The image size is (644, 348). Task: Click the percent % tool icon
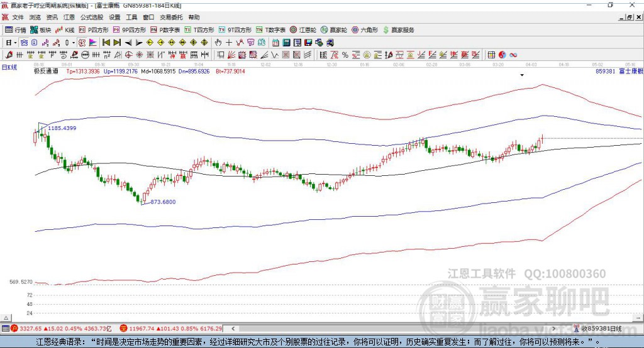pos(345,55)
